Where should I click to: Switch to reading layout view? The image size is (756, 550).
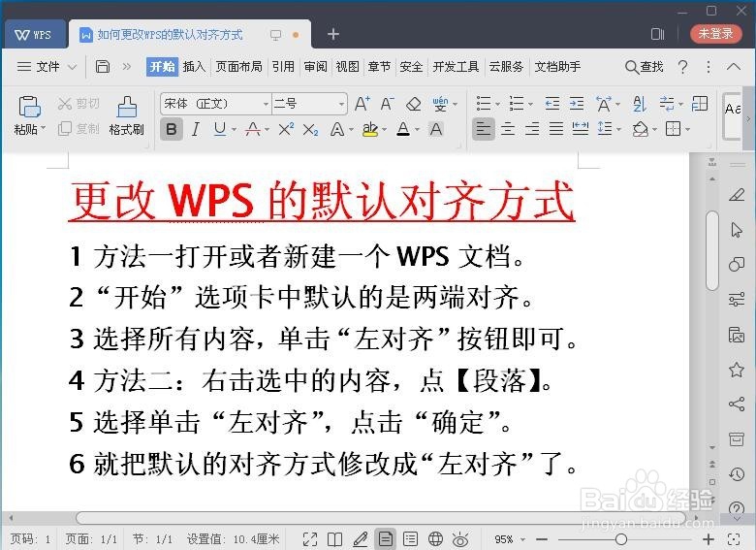pos(334,539)
